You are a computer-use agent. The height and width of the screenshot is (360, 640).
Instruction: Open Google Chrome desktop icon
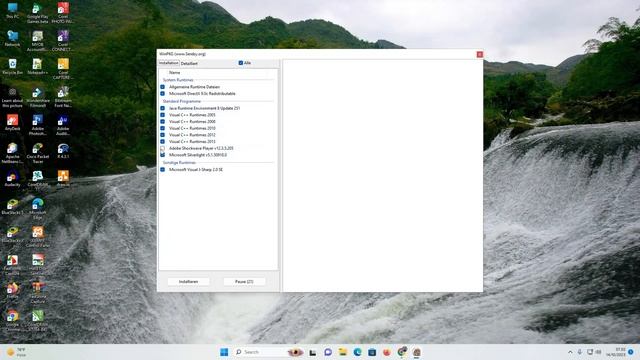[x=12, y=321]
